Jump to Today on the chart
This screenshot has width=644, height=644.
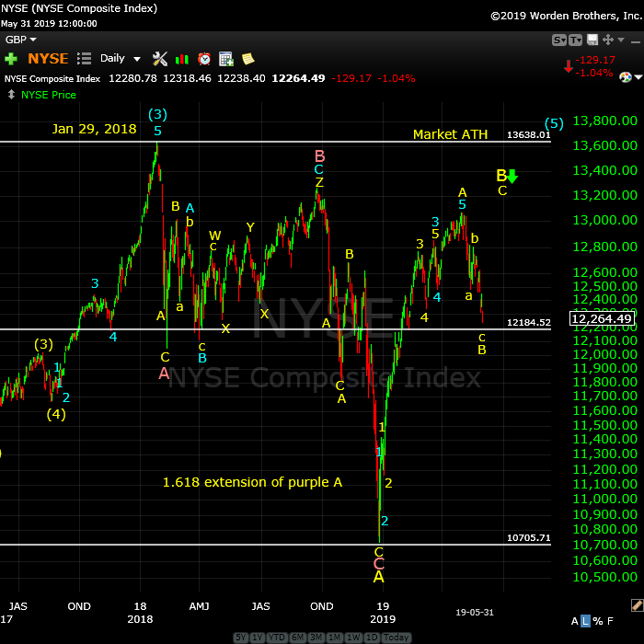(396, 638)
